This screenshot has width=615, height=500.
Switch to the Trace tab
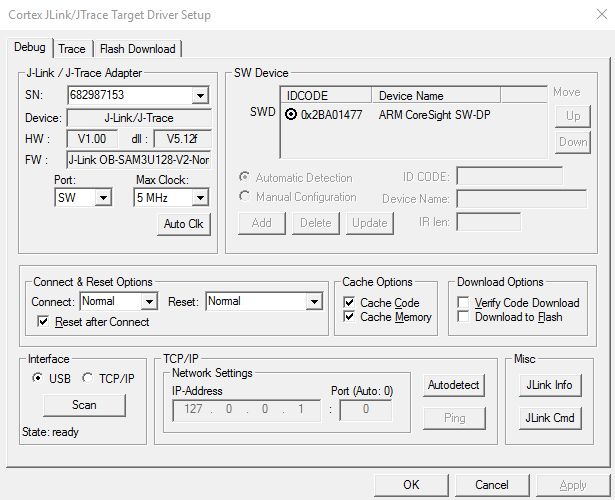point(72,49)
